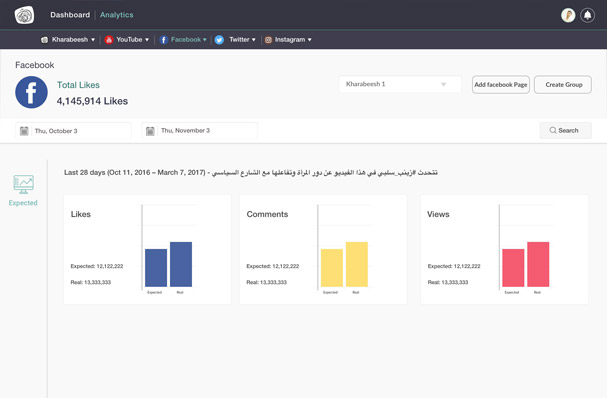Image resolution: width=607 pixels, height=398 pixels.
Task: Click the YouTube icon in the network bar
Action: point(109,39)
